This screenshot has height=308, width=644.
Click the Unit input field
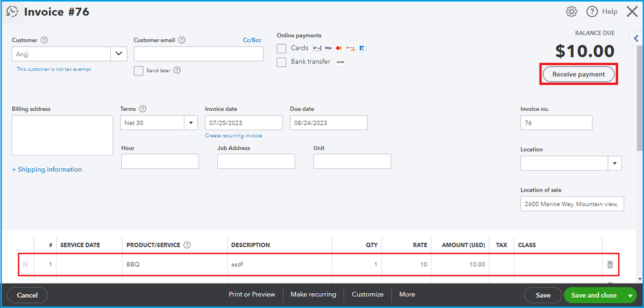352,161
